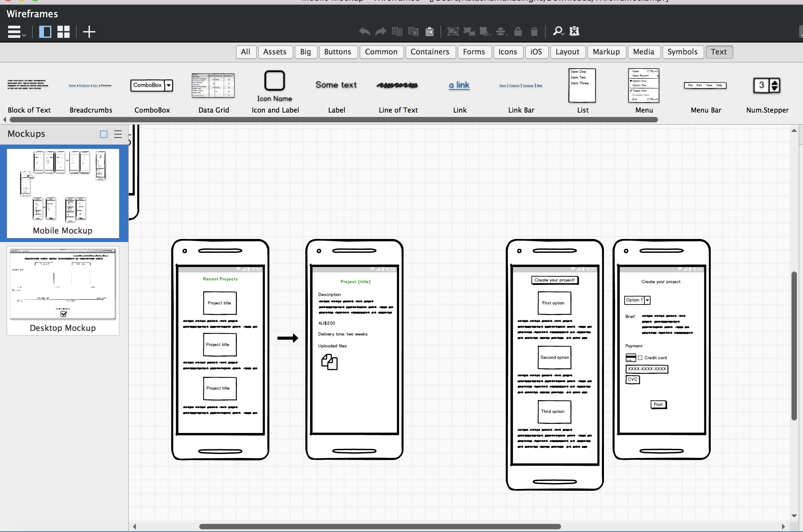Click the lock icon in toolbar
803x532 pixels.
point(518,31)
